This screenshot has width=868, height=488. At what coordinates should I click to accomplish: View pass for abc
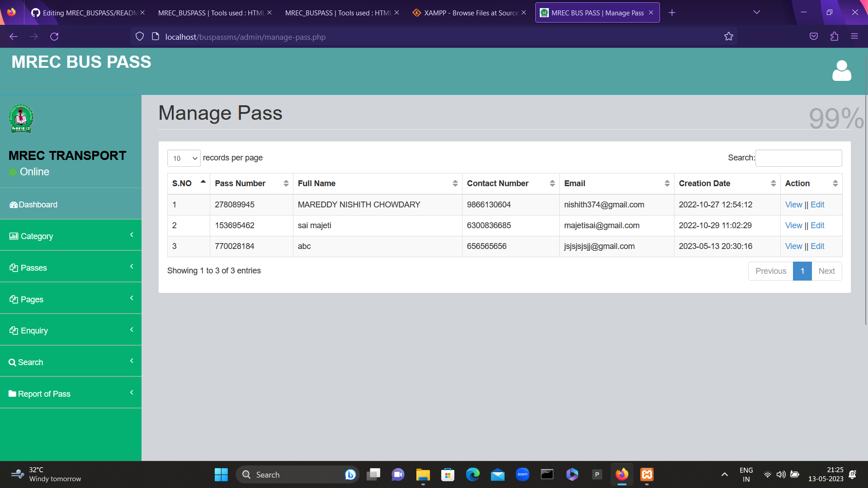tap(793, 246)
